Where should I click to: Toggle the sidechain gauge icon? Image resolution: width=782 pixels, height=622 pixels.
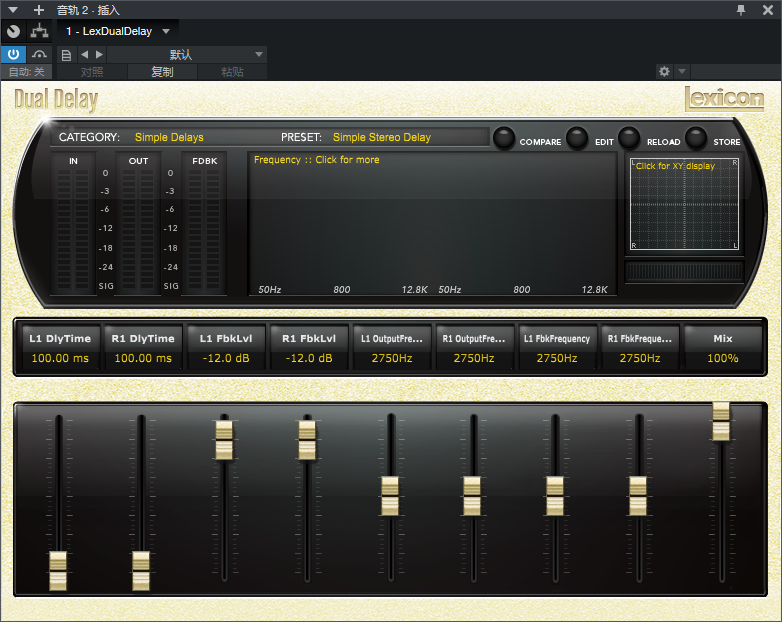[39, 54]
